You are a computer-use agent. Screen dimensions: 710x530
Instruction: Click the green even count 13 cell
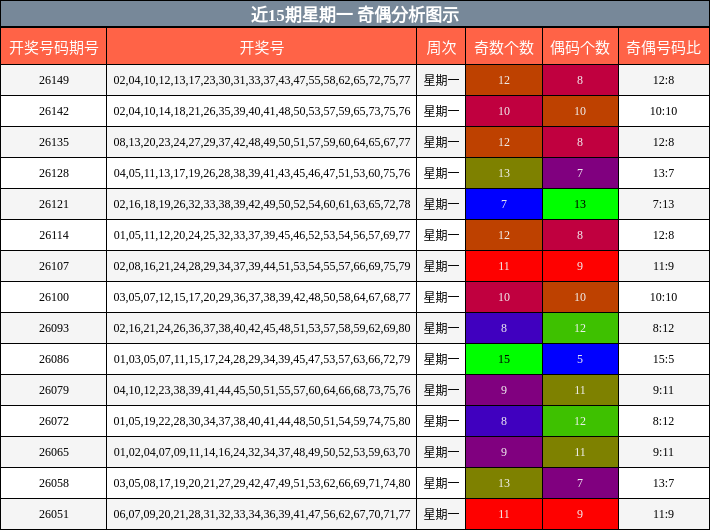coord(580,204)
